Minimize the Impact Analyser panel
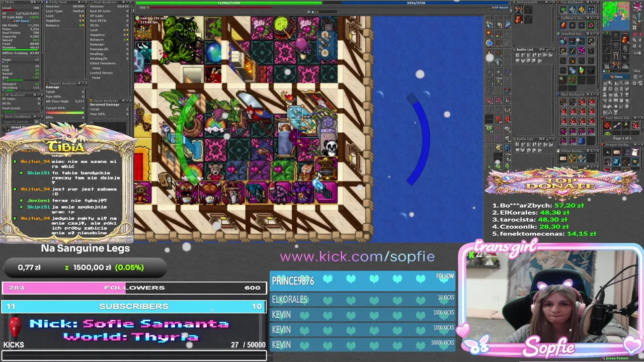Viewport: 644px width, 362px height. point(83,83)
